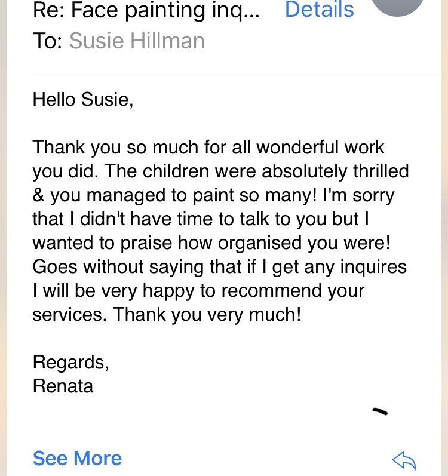Viewport: 448px width, 476px height.
Task: Click the signature name Renata
Action: pyautogui.click(x=63, y=386)
